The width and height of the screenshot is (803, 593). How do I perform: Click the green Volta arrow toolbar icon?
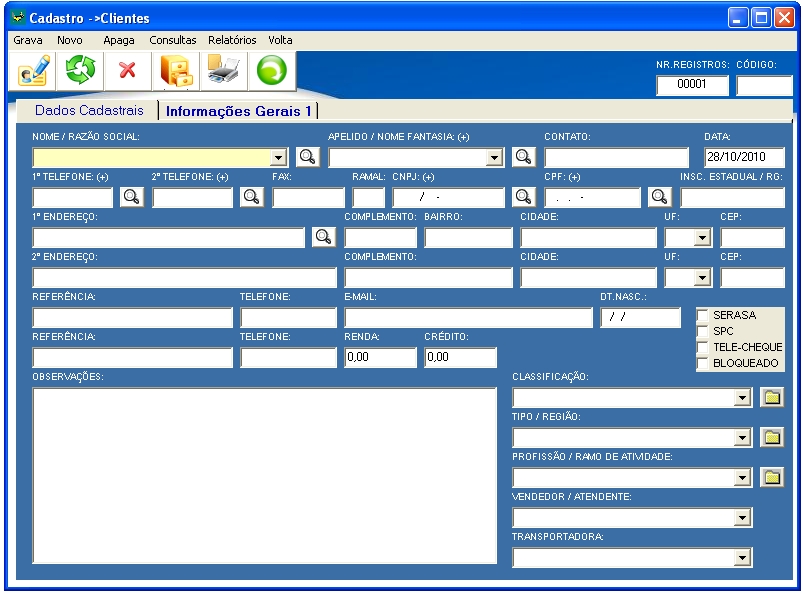[272, 72]
